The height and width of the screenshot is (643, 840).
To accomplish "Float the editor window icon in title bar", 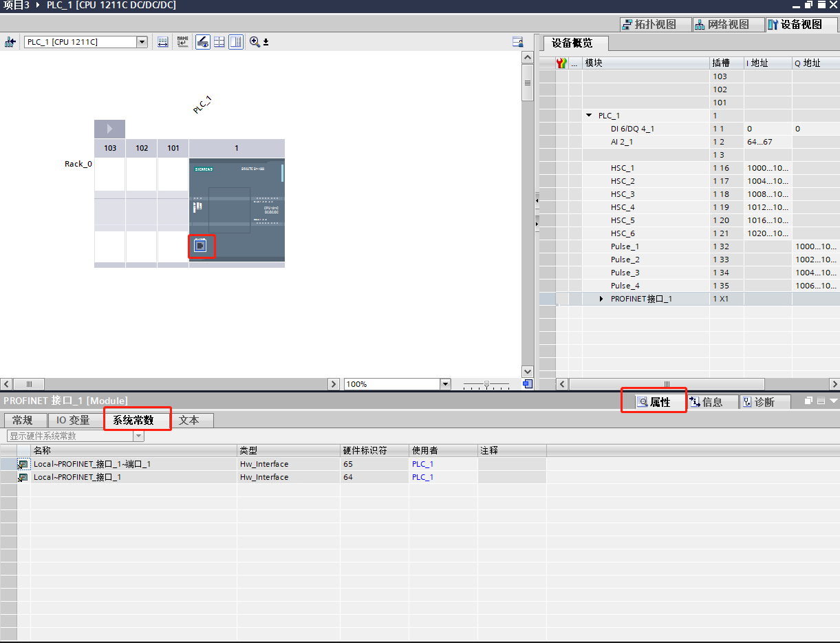I will pos(809,5).
